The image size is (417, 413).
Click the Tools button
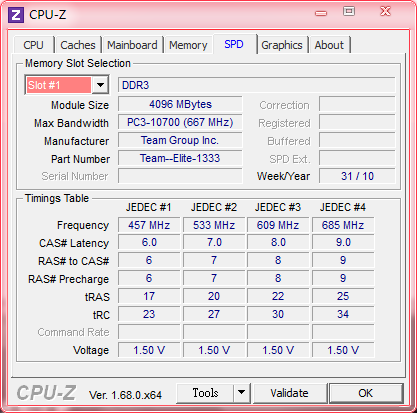pos(205,393)
